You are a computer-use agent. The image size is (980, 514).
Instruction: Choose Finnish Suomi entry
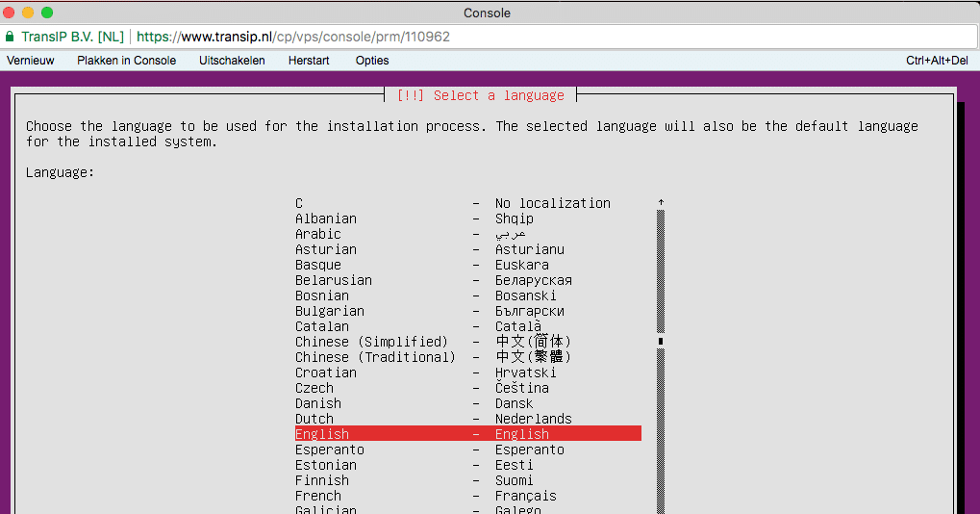[468, 480]
